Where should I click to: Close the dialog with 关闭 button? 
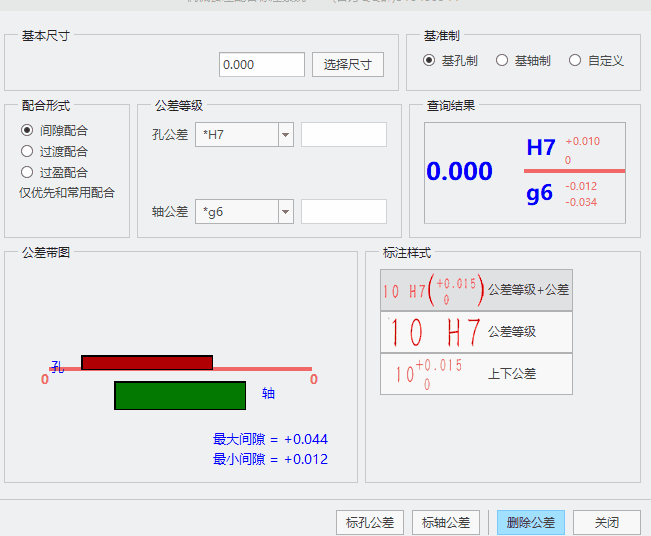(607, 522)
